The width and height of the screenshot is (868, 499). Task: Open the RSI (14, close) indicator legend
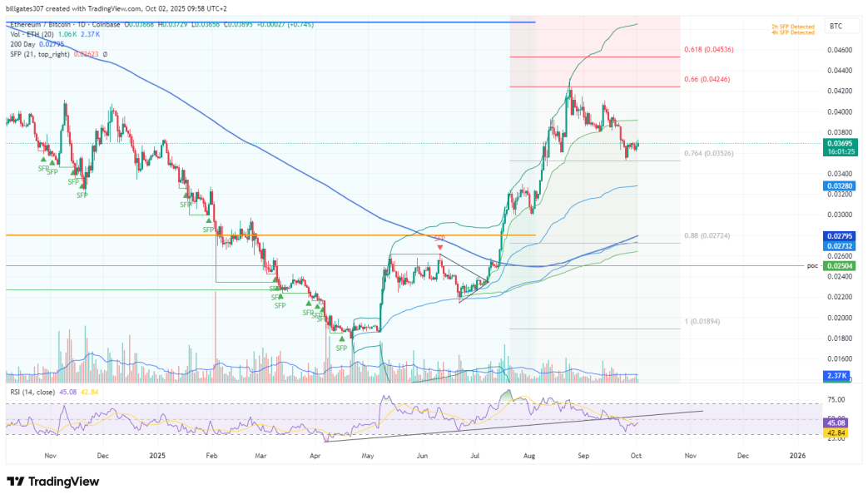[32, 391]
